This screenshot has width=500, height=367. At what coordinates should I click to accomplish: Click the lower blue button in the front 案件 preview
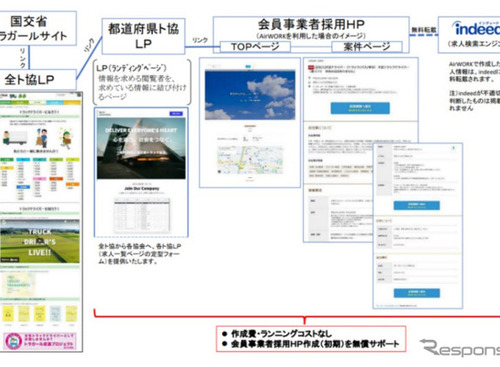(417, 293)
